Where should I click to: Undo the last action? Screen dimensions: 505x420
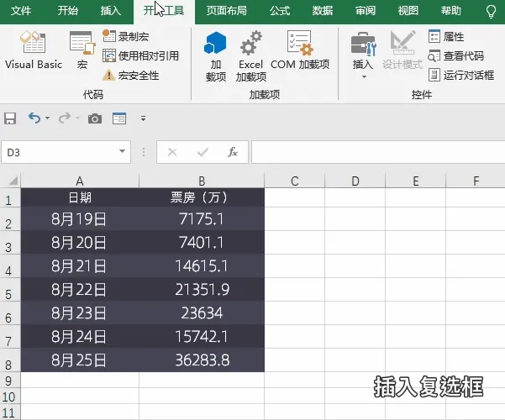pyautogui.click(x=34, y=118)
